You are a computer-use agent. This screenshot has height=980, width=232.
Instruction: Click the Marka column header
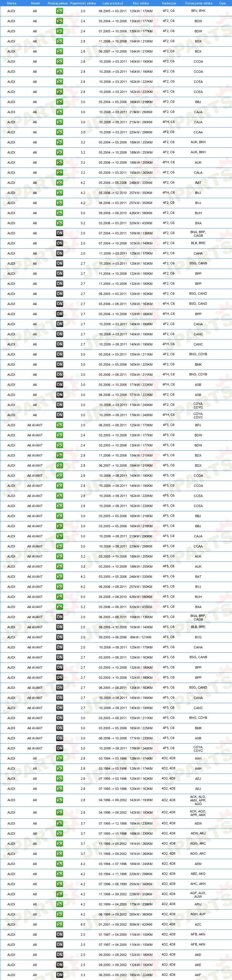(11, 3)
